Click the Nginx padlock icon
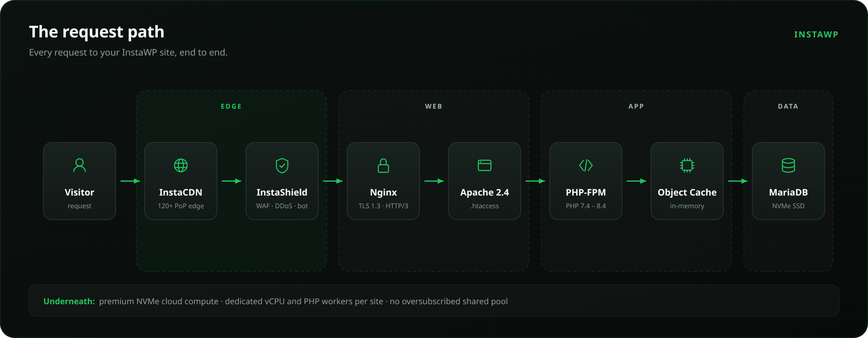Image resolution: width=868 pixels, height=338 pixels. [x=383, y=165]
